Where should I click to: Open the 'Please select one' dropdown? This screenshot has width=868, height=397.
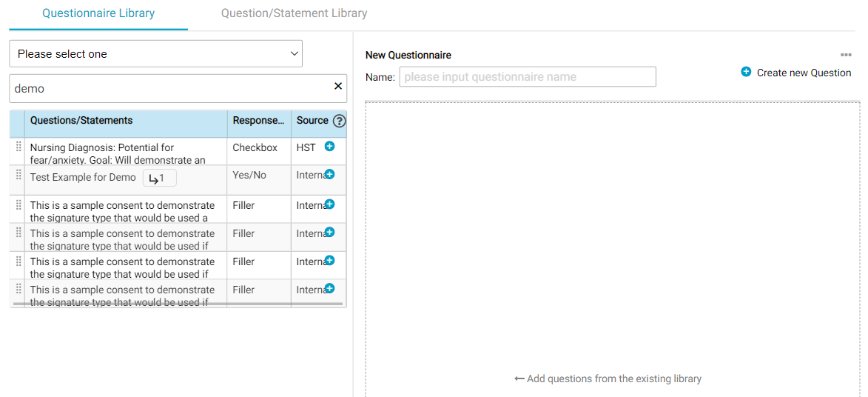click(x=156, y=54)
